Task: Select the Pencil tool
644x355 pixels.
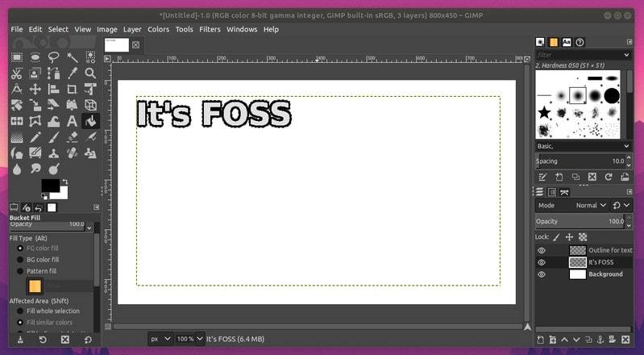Action: 35,137
